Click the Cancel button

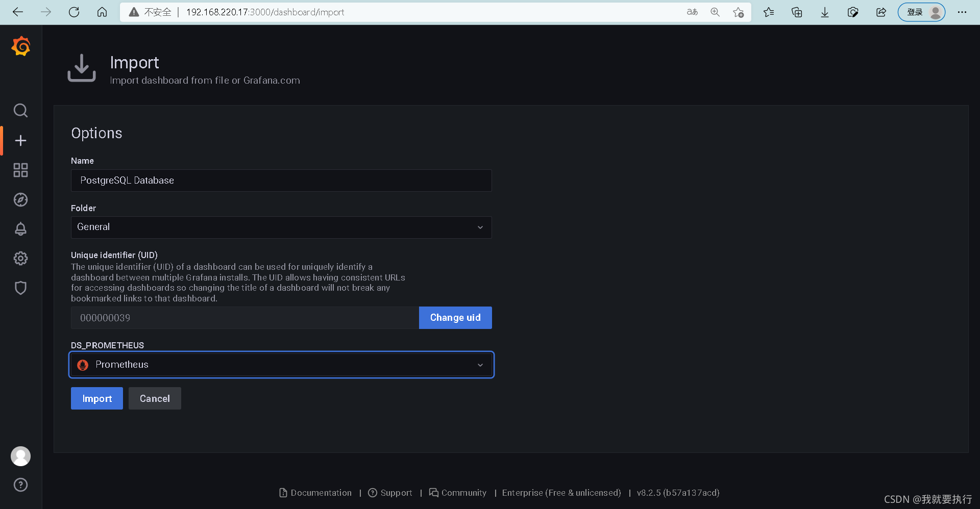coord(155,398)
